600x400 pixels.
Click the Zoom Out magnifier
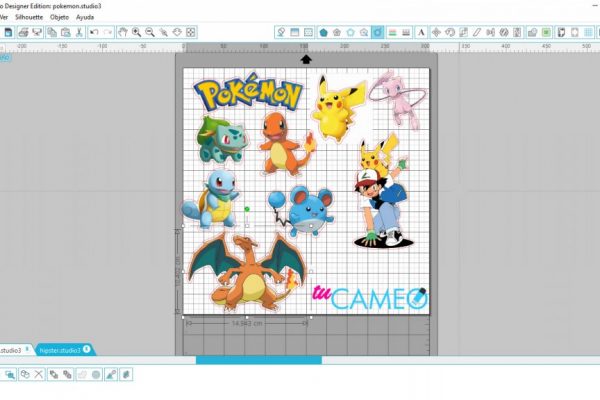(x=150, y=32)
